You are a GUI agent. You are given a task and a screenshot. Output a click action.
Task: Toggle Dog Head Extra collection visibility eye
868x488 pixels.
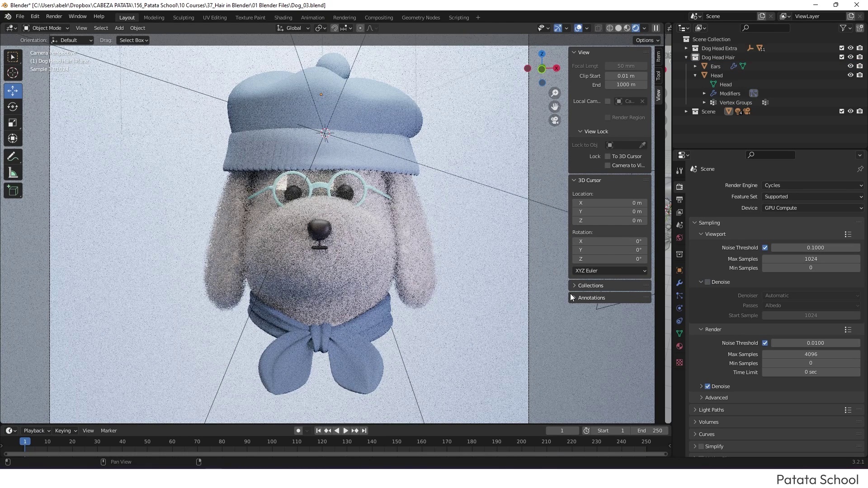click(850, 48)
